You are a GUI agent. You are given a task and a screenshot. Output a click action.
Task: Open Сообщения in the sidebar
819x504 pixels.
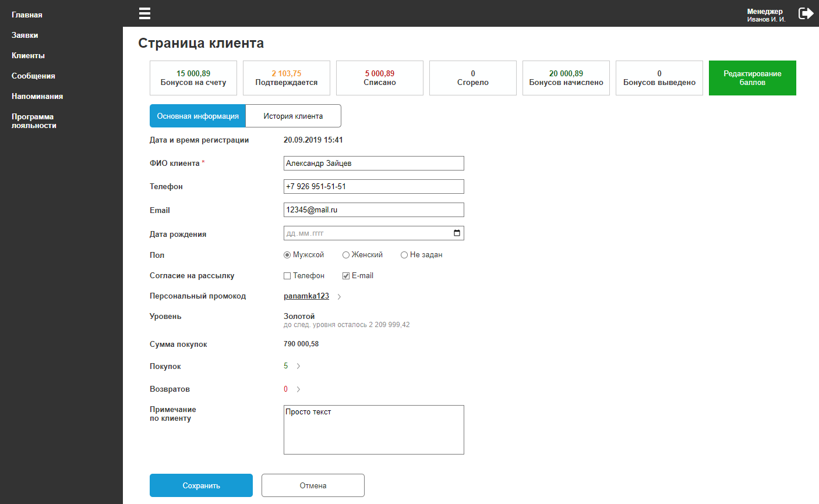33,76
